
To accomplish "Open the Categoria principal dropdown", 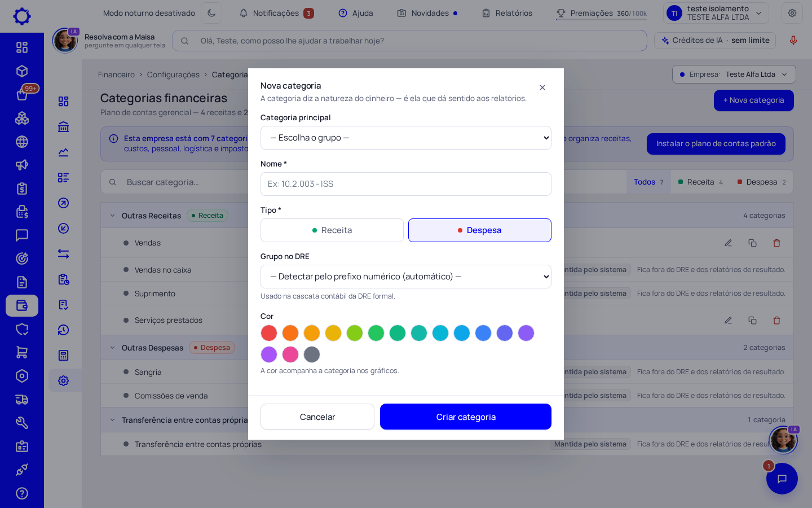I will point(406,138).
